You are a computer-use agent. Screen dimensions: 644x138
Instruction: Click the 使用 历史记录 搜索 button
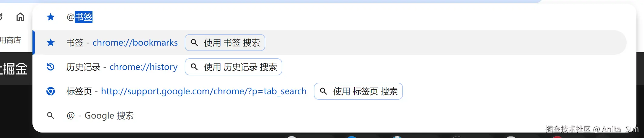[233, 67]
